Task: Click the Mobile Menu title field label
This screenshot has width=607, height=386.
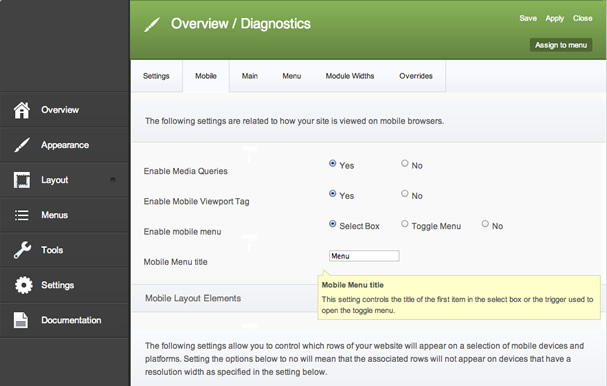Action: pyautogui.click(x=175, y=262)
